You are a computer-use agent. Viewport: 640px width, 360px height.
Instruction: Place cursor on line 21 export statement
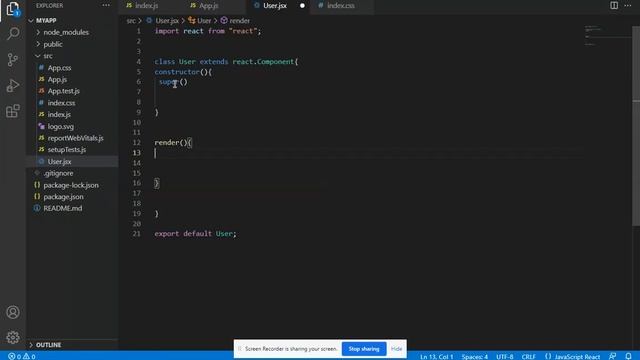[195, 234]
